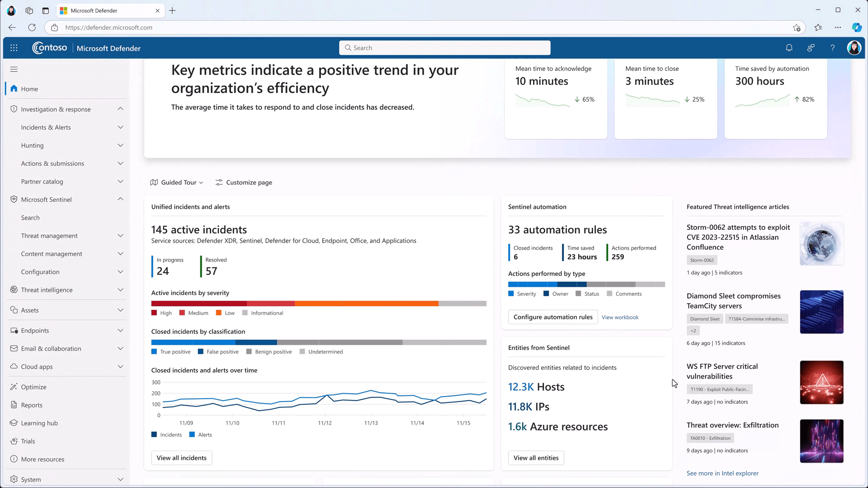The width and height of the screenshot is (868, 488).
Task: Expand the Configuration chevron
Action: [x=120, y=272]
